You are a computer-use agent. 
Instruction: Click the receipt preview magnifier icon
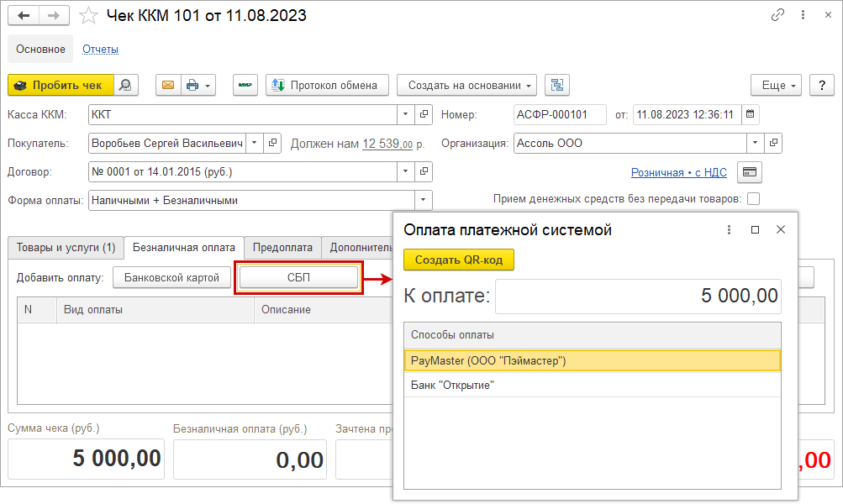click(x=125, y=85)
